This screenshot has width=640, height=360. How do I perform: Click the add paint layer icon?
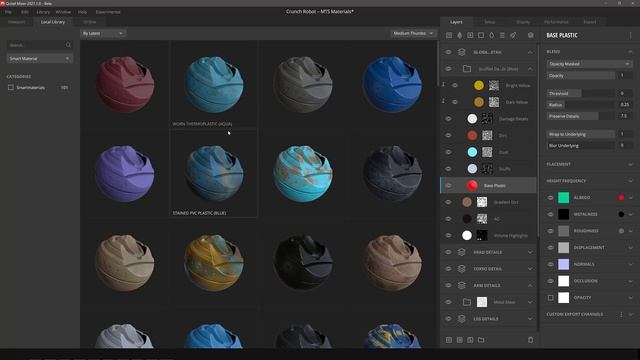[460, 36]
